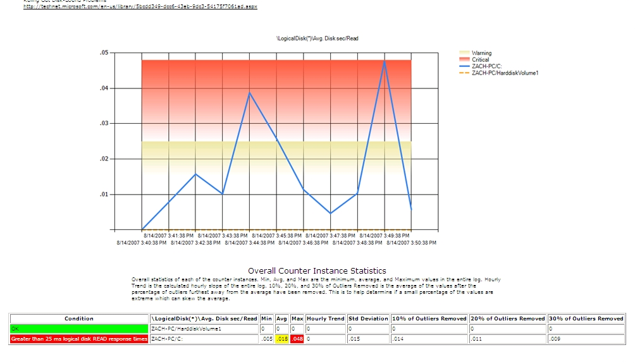Click the 10% of Outliers Removed header
The image size is (635, 364).
click(429, 318)
